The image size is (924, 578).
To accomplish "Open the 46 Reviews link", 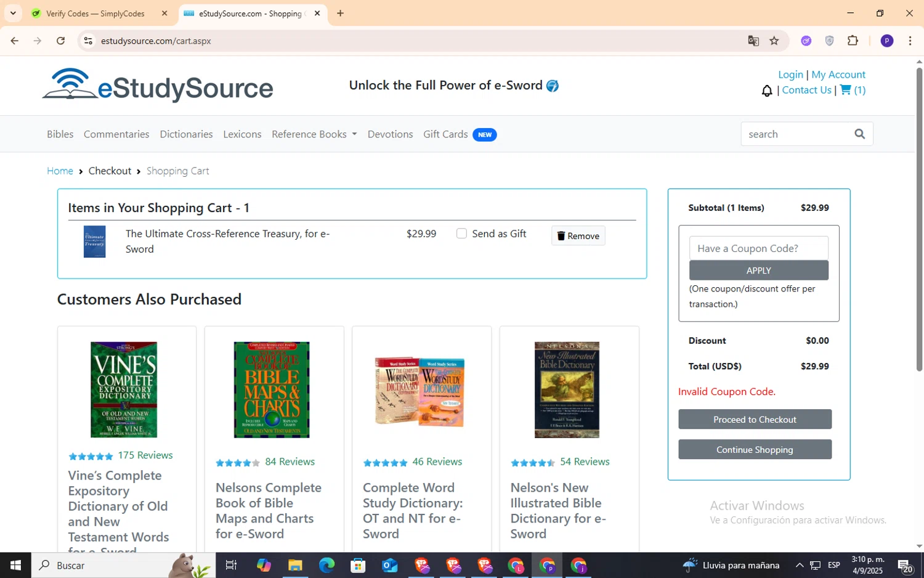I will [x=437, y=462].
